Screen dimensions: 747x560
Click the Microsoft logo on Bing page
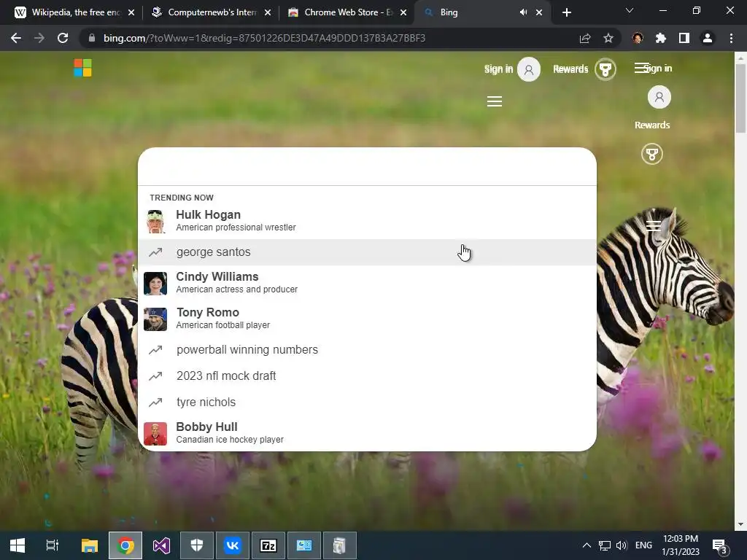(82, 68)
